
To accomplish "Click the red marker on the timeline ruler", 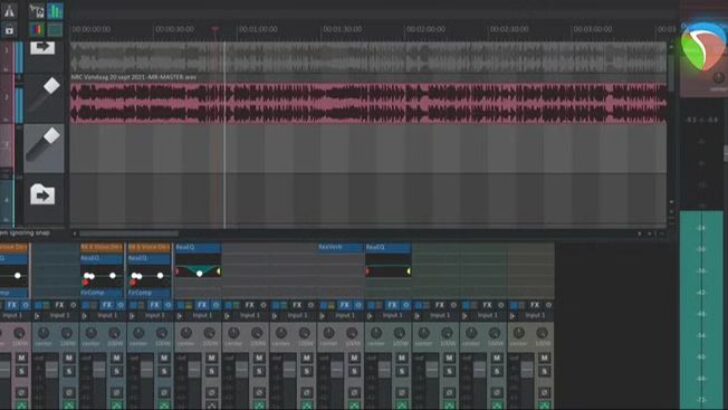I will (x=215, y=30).
